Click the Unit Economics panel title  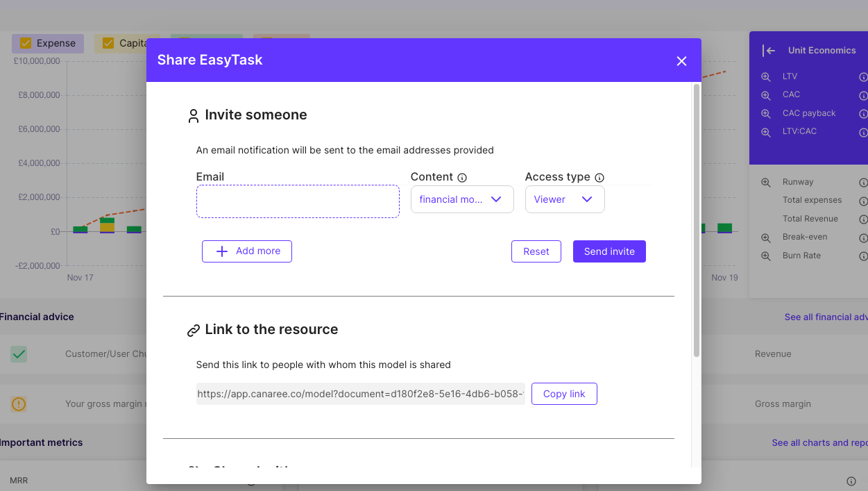[x=822, y=51]
